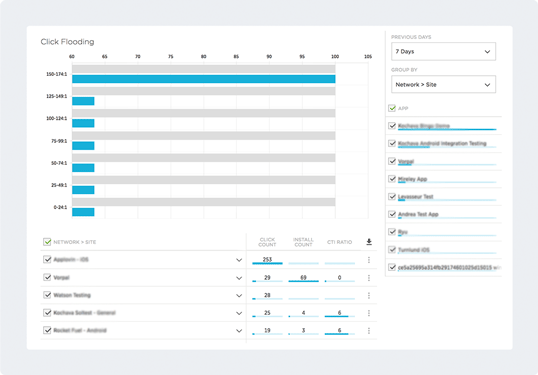Expand the Rocket Fuel - Android row
This screenshot has height=375, width=538.
(239, 331)
